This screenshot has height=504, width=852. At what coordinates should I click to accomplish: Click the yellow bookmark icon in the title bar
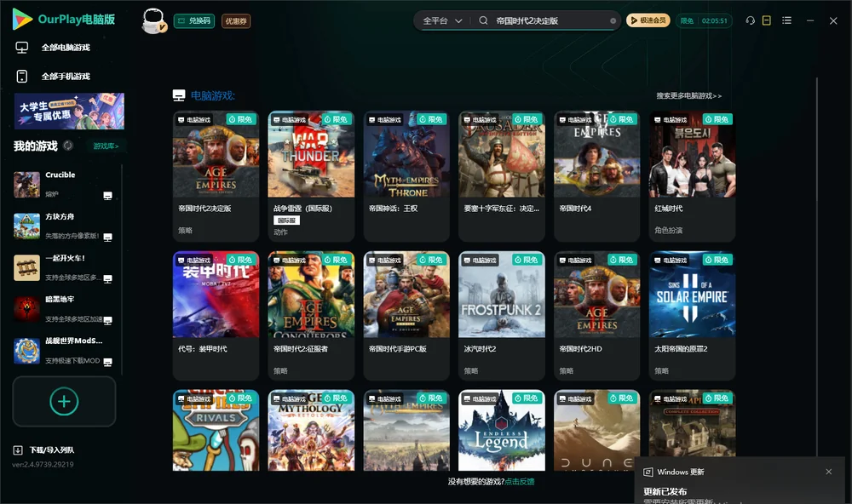tap(766, 20)
